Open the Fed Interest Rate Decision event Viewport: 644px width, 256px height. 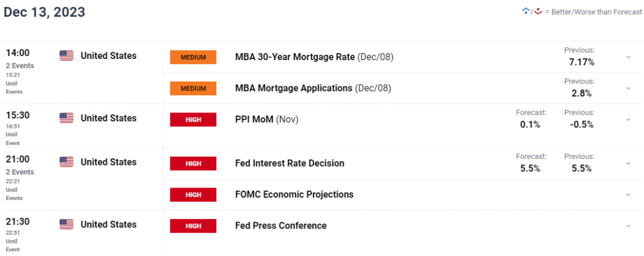[x=290, y=163]
